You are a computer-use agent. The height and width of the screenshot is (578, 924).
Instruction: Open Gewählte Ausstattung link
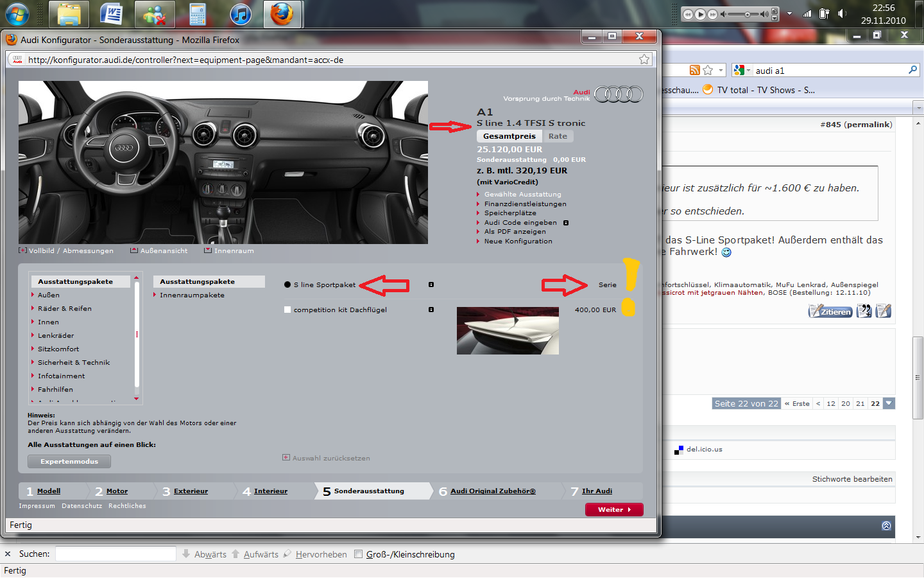pyautogui.click(x=522, y=194)
